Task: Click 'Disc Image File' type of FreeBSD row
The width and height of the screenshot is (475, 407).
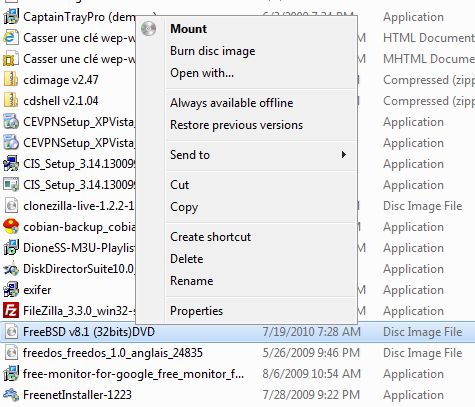Action: 423,332
